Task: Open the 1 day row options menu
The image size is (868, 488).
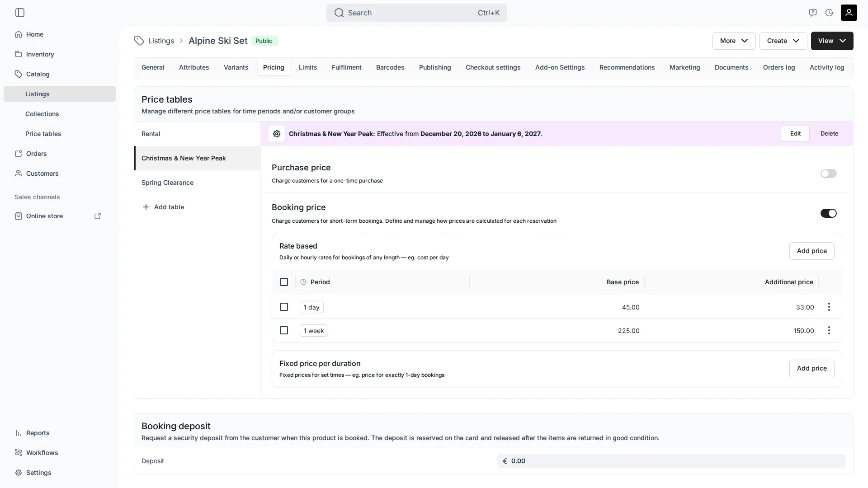Action: point(829,307)
